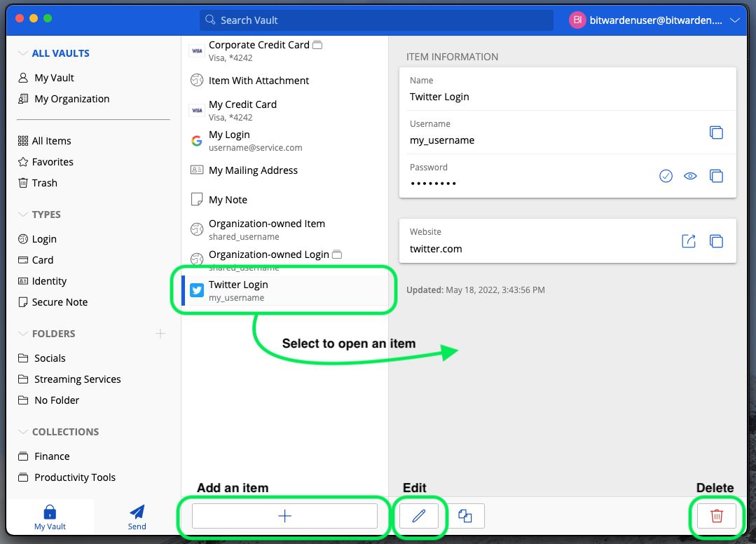Clone the current item
Image resolution: width=756 pixels, height=544 pixels.
point(465,516)
